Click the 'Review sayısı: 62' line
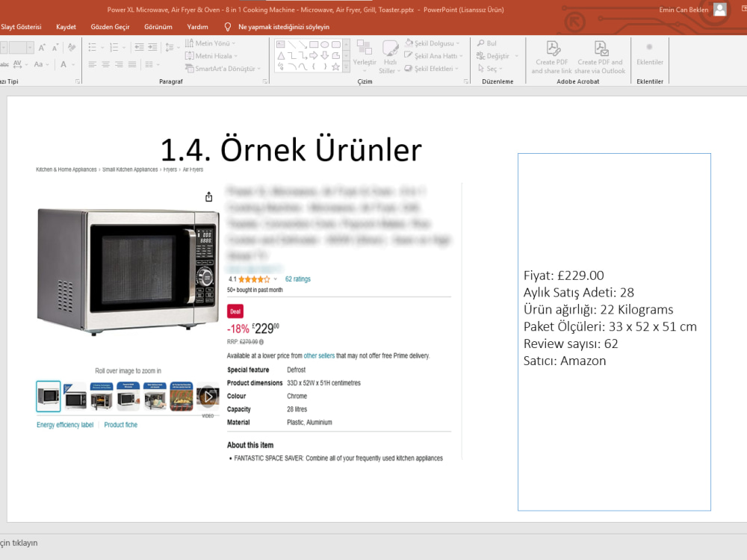Screen dimensions: 747x560 point(571,343)
